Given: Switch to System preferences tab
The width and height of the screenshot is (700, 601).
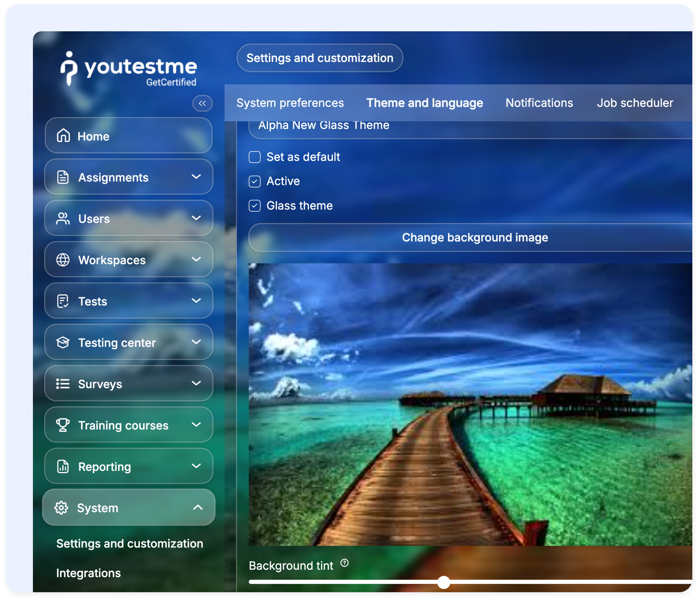Looking at the screenshot, I should pos(290,103).
